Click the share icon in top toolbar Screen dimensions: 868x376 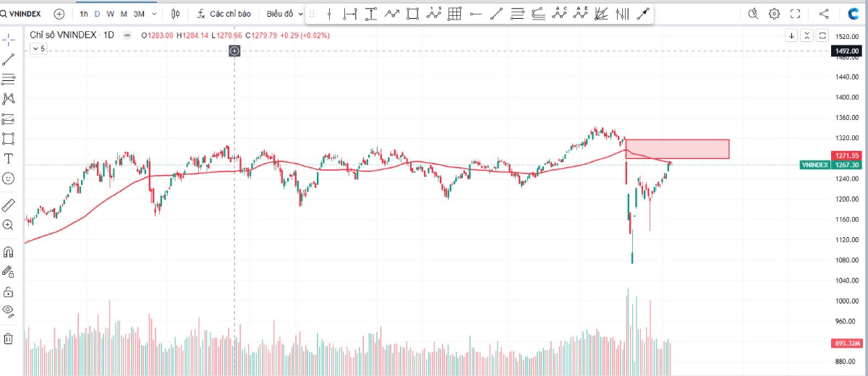(824, 14)
